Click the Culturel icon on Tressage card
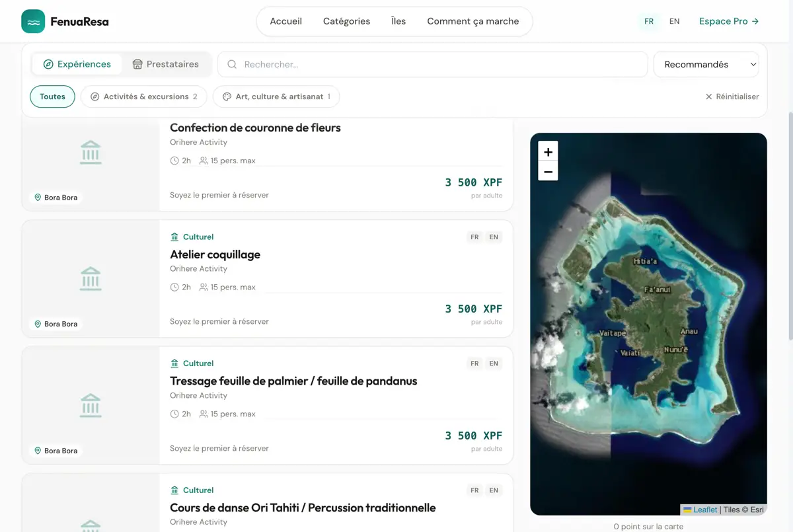Screen dimensions: 793x532 (x=174, y=363)
